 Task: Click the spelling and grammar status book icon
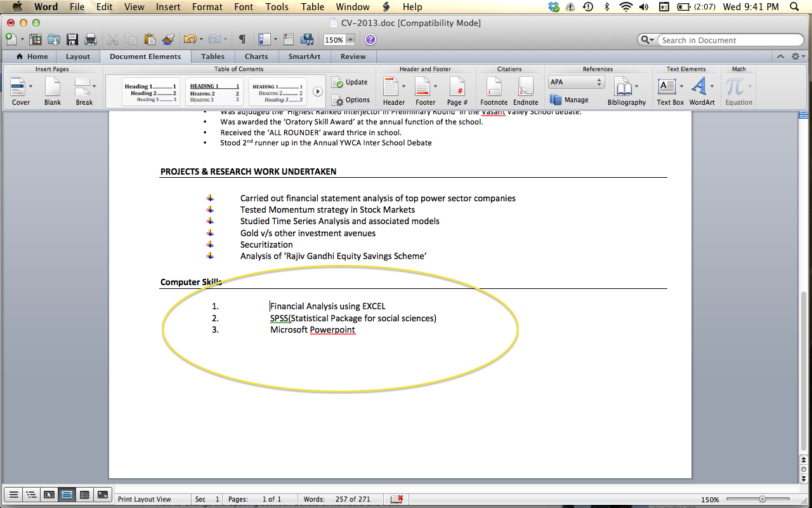(x=397, y=499)
